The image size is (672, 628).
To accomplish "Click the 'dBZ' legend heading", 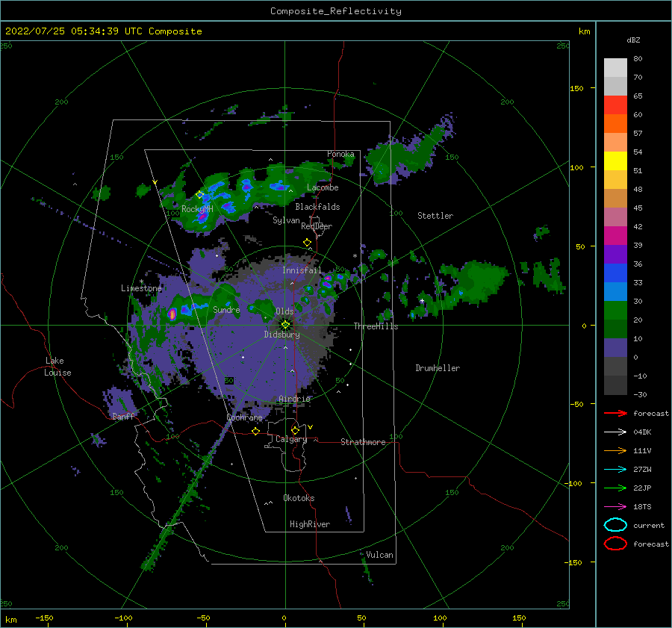I will (633, 40).
